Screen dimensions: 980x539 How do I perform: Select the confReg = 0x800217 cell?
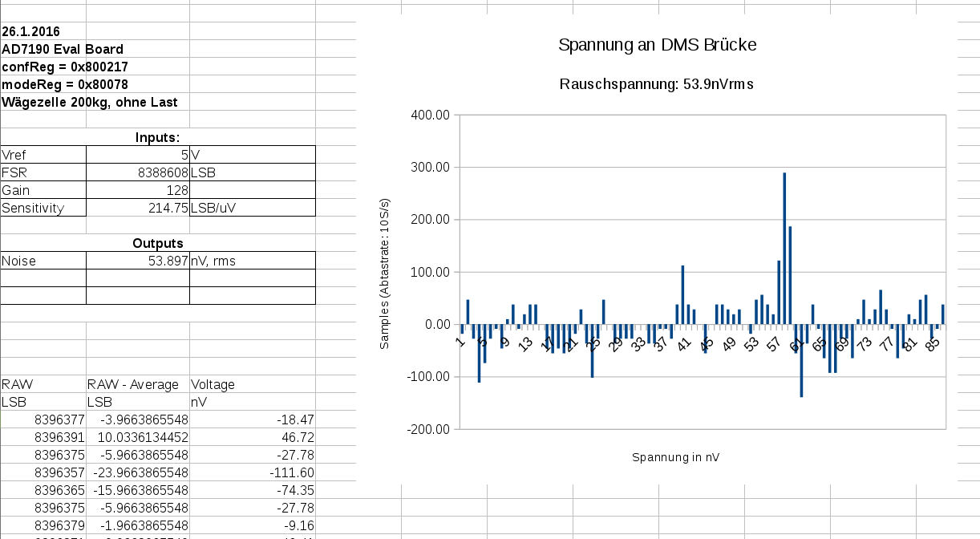point(65,67)
